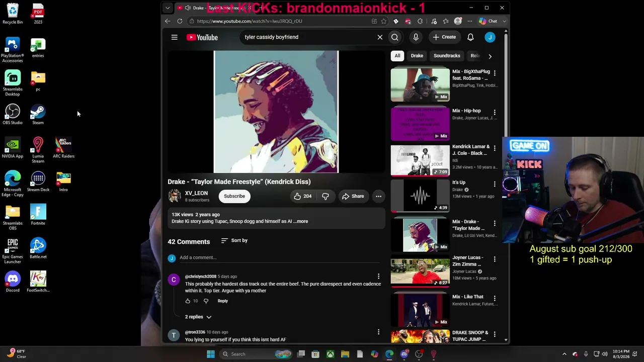Select the Drake filter chip

click(417, 56)
